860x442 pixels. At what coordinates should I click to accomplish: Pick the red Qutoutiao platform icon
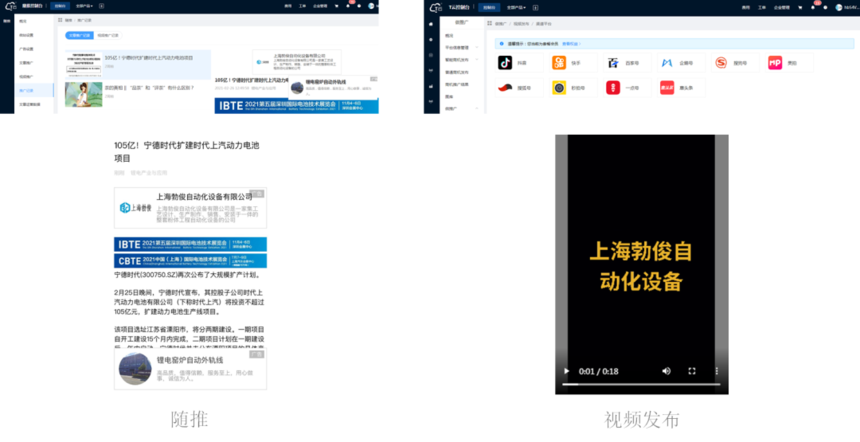(666, 88)
